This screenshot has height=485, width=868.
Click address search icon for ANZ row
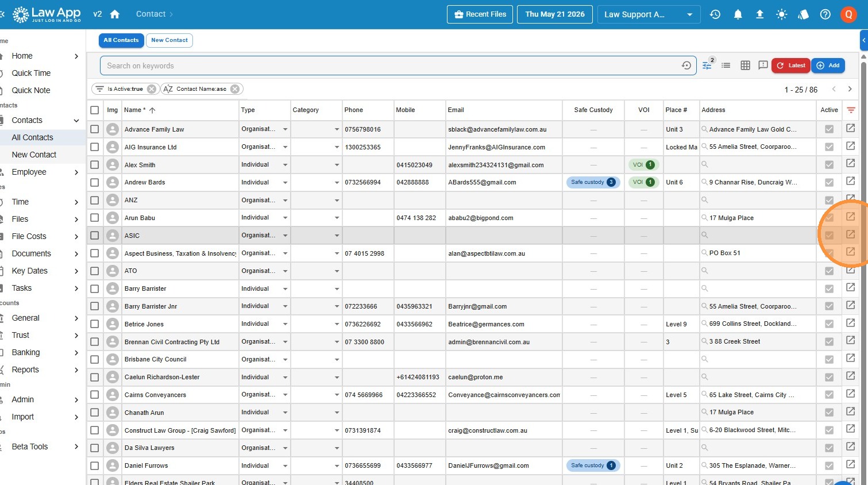[x=704, y=200]
